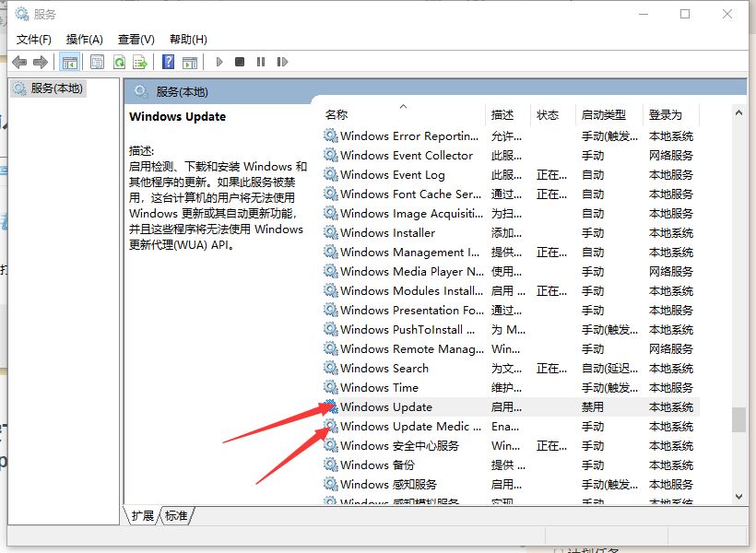Sort by the 状态 column header

point(553,114)
